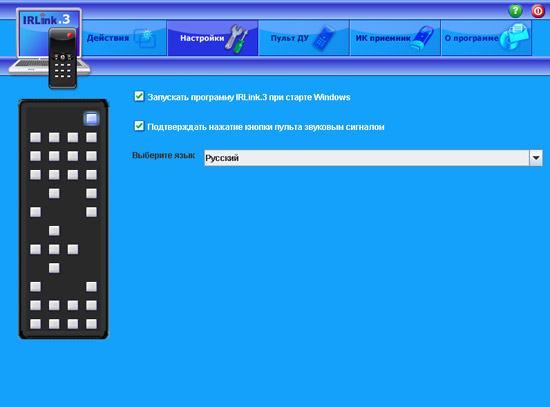Screen dimensions: 550x407
Task: Click bottom-right gray button on remote diagram
Action: coord(92,324)
